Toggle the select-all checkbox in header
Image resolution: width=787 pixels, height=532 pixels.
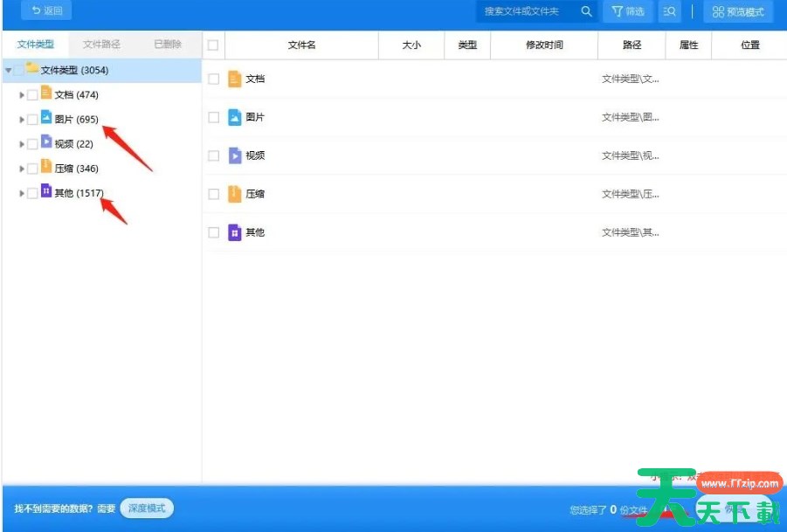point(213,45)
